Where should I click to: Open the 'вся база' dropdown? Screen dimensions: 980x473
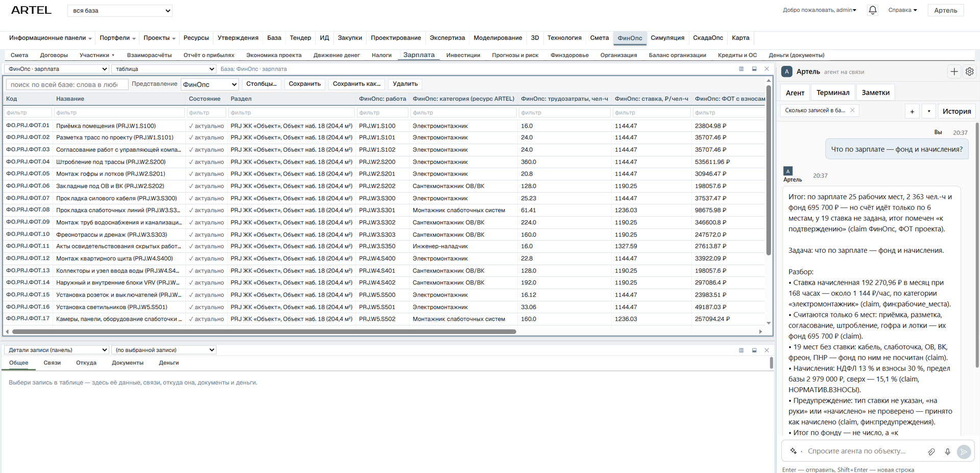point(120,11)
